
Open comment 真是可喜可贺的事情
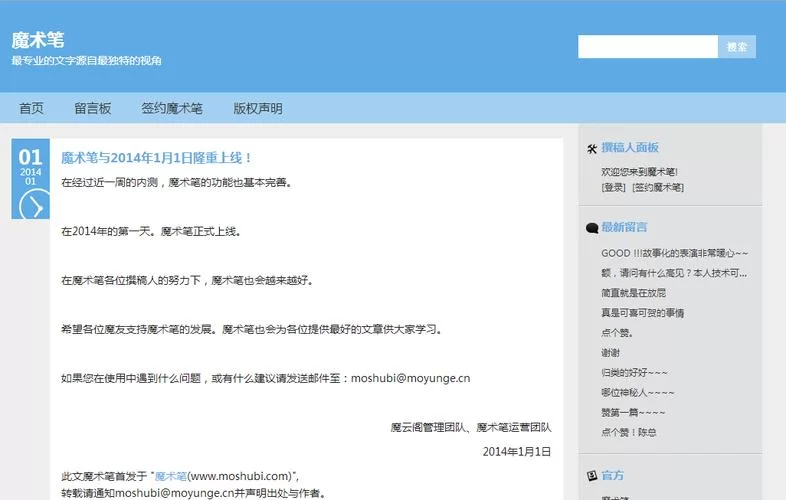coord(643,313)
